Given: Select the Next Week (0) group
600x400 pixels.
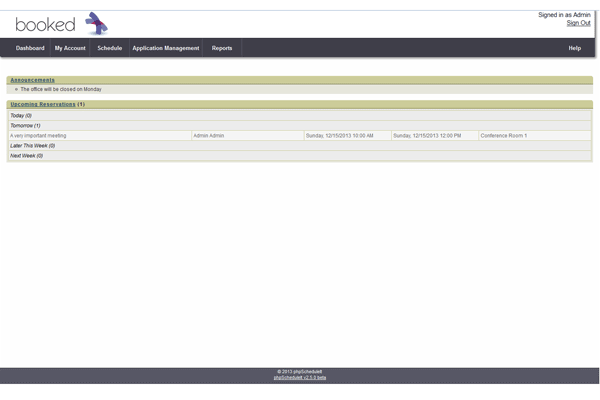Looking at the screenshot, I should click(x=26, y=155).
